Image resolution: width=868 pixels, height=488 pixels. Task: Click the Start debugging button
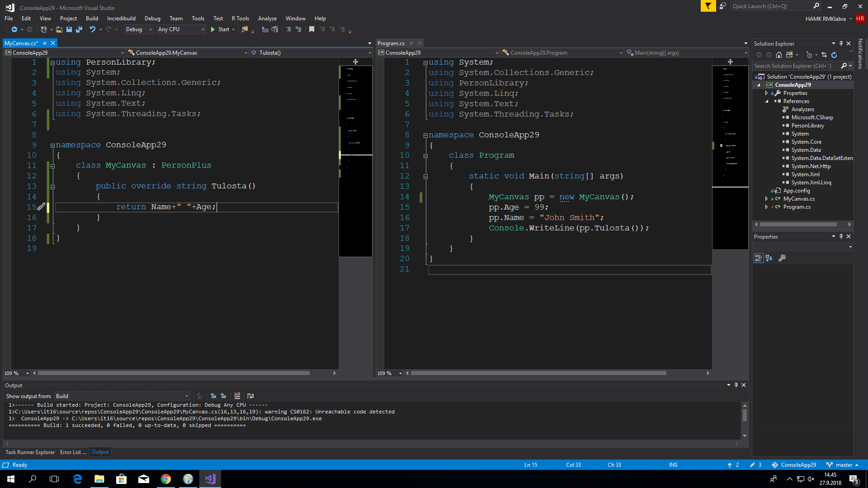tap(220, 29)
